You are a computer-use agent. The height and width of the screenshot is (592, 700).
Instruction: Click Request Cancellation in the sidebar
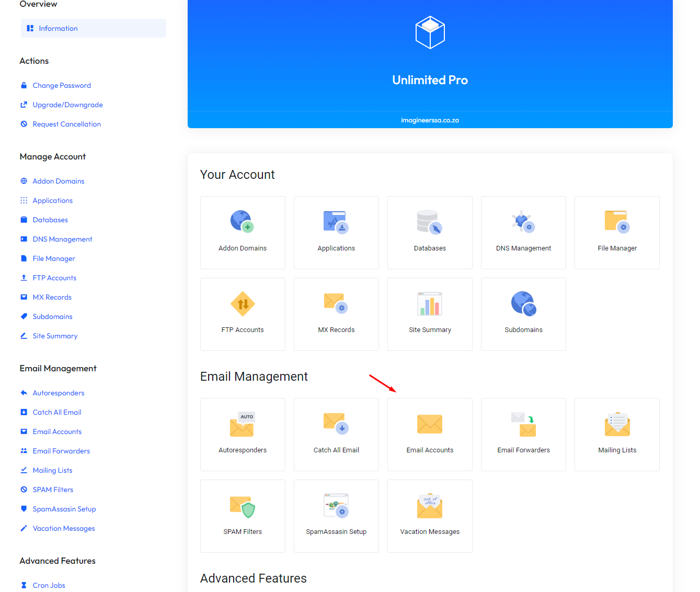pos(66,124)
